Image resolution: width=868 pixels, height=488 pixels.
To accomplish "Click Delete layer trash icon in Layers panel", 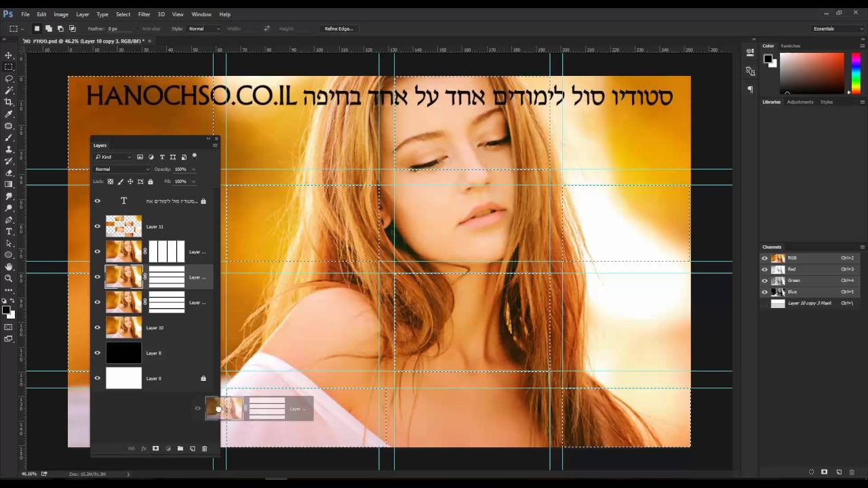I will point(204,449).
